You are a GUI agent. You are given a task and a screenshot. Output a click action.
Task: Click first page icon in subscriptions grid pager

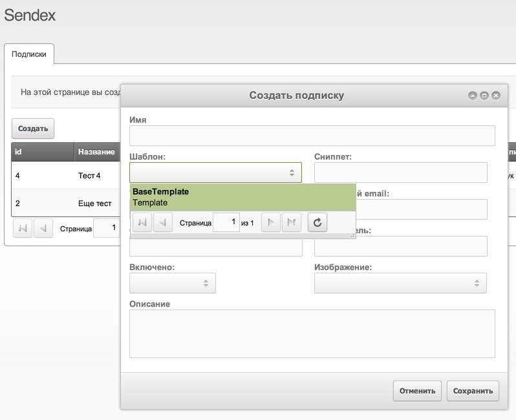23,228
